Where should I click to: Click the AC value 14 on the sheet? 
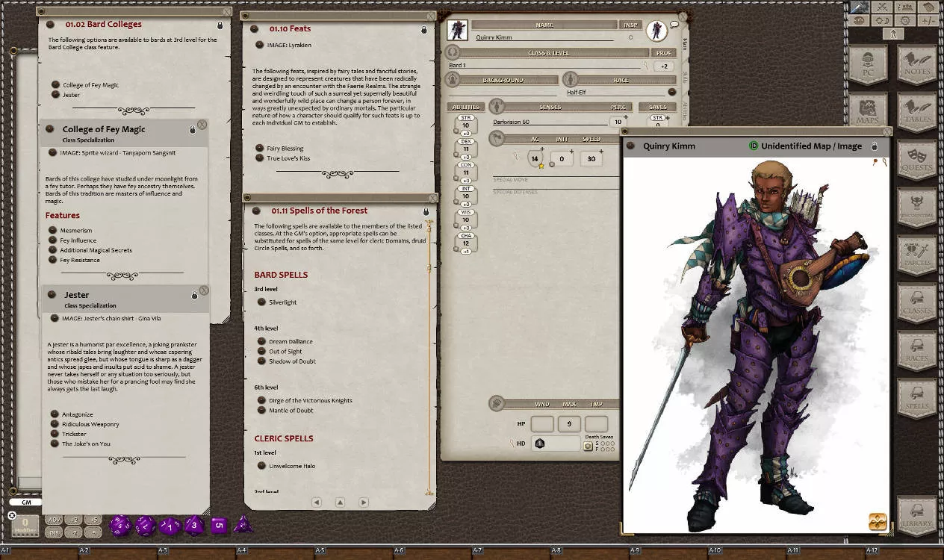(535, 158)
